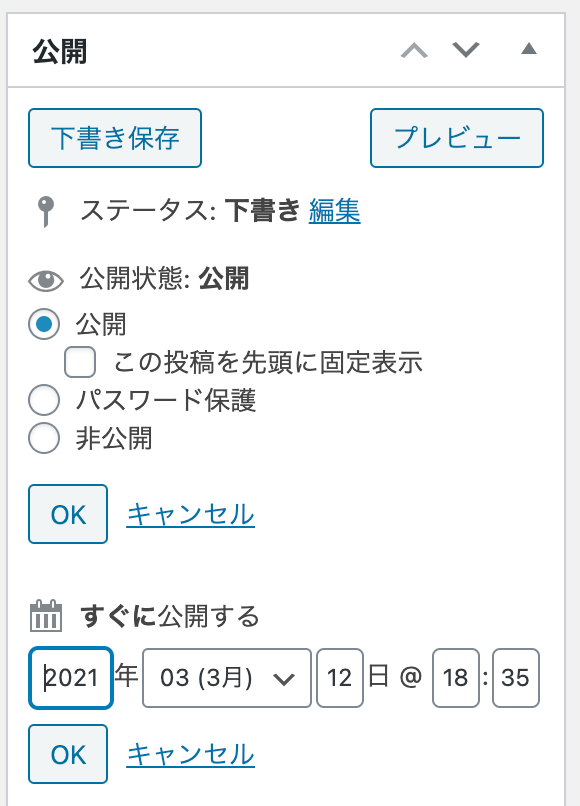The image size is (580, 806).
Task: Cancel schedule changes with lower キャンセル link
Action: coord(190,755)
